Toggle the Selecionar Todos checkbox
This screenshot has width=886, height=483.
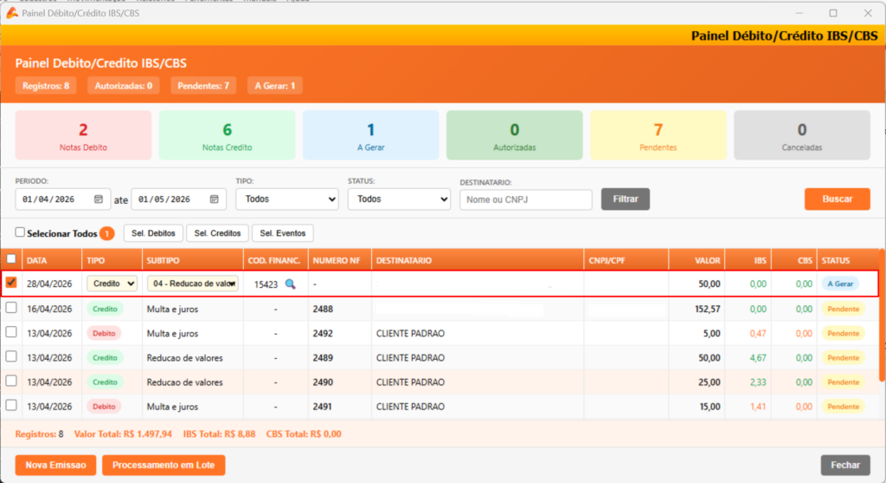[x=20, y=232]
